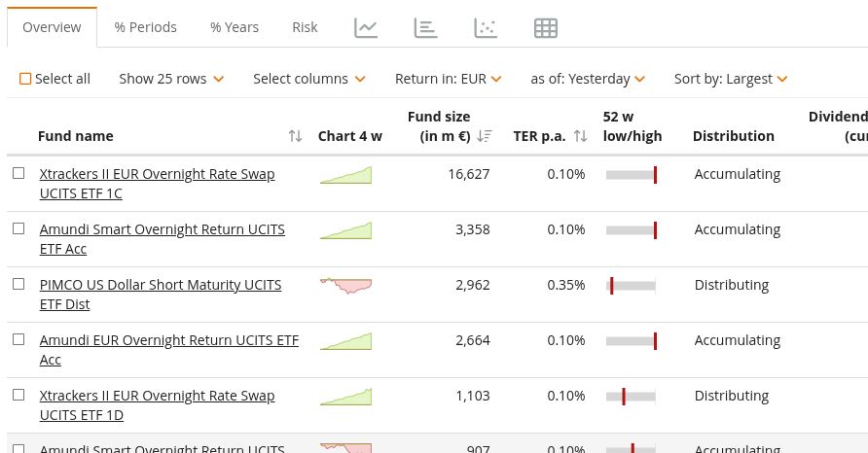Click the Xtrackers 1D 52-week low/high bar

(x=632, y=396)
